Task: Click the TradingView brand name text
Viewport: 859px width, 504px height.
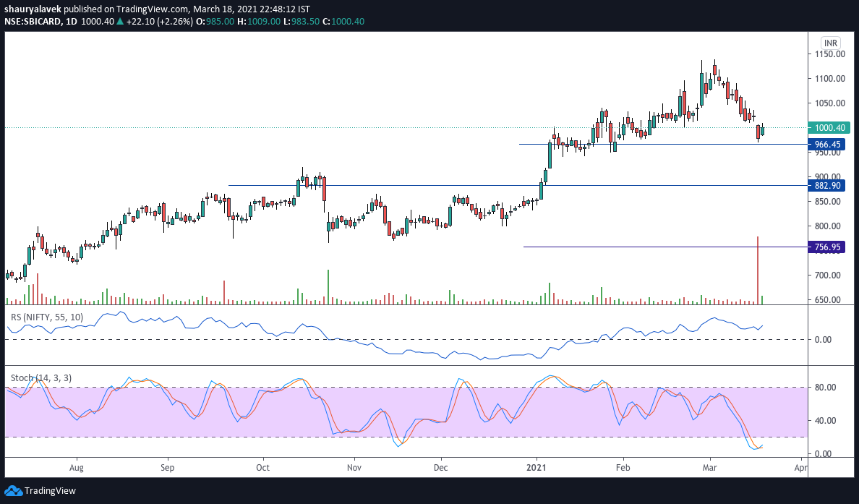Action: [51, 490]
